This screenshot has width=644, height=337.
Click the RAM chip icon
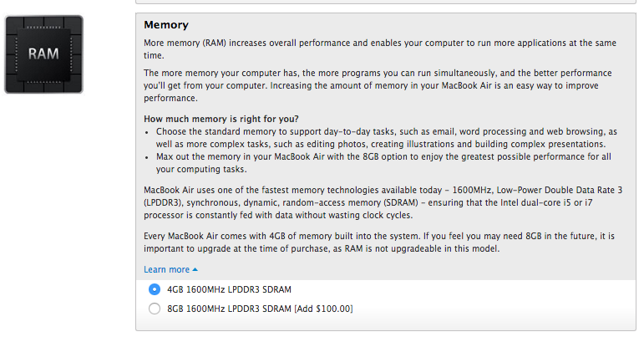click(x=43, y=54)
